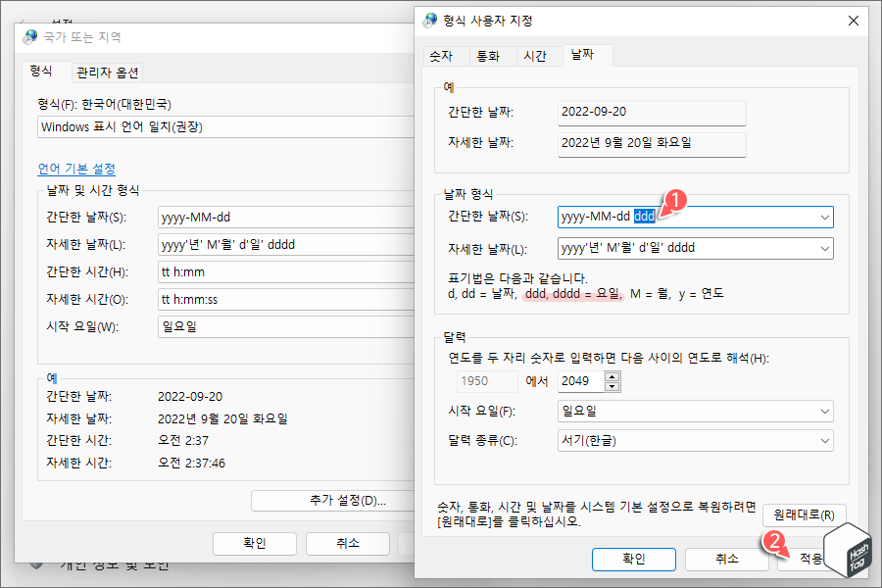This screenshot has height=588, width=882.
Task: Select the 날짜 tab
Action: click(583, 56)
